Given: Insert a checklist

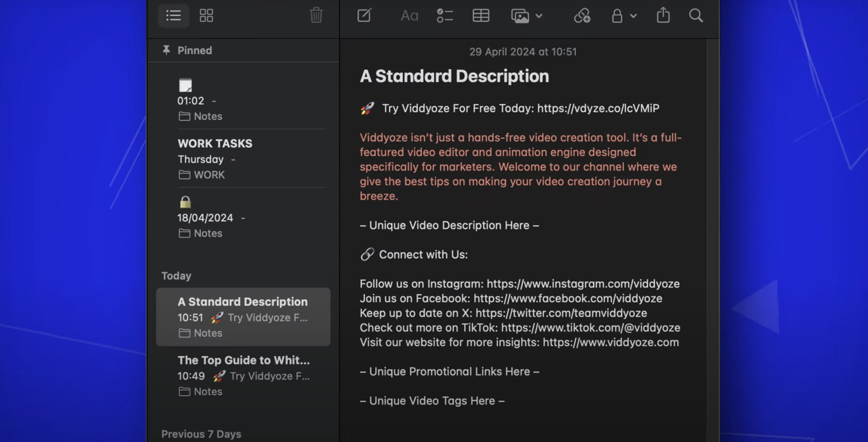Looking at the screenshot, I should coord(445,16).
